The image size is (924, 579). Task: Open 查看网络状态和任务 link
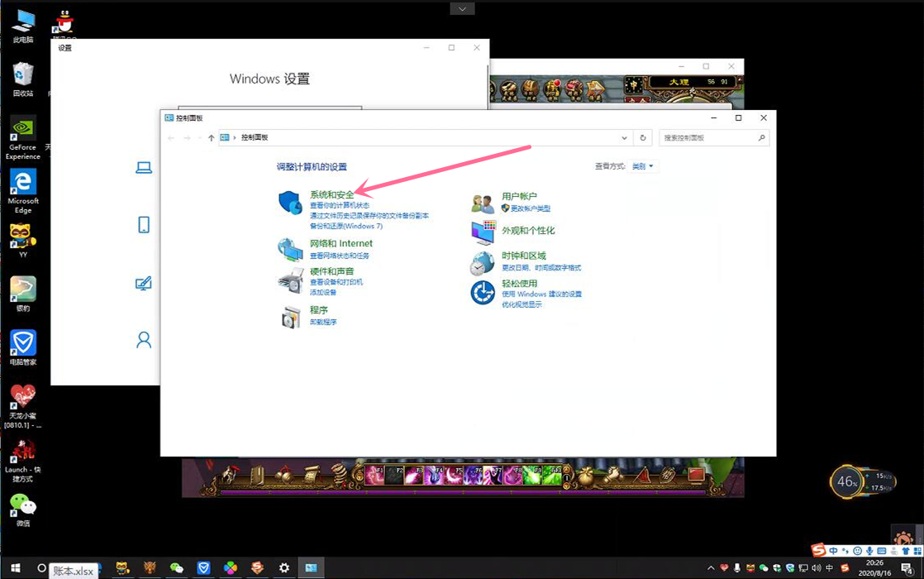point(340,256)
